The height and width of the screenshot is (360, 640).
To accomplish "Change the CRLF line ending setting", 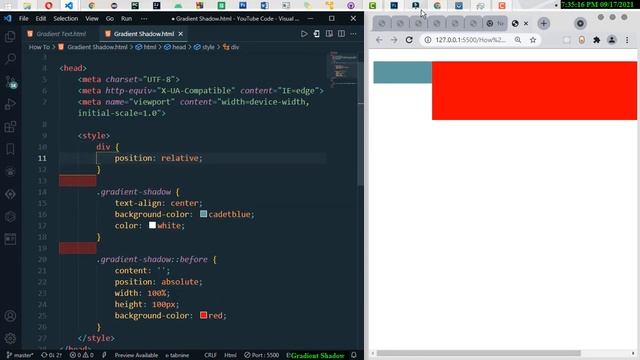I will pos(210,355).
